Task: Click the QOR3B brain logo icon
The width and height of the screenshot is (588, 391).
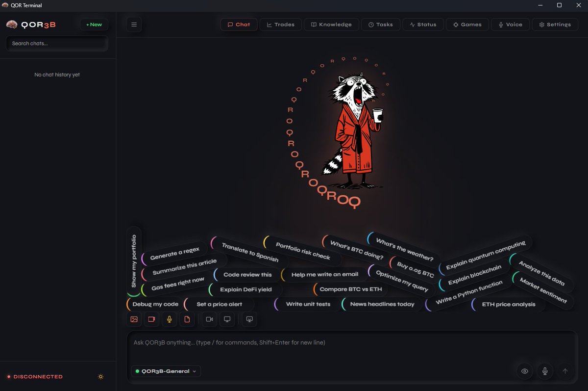Action: (x=12, y=25)
